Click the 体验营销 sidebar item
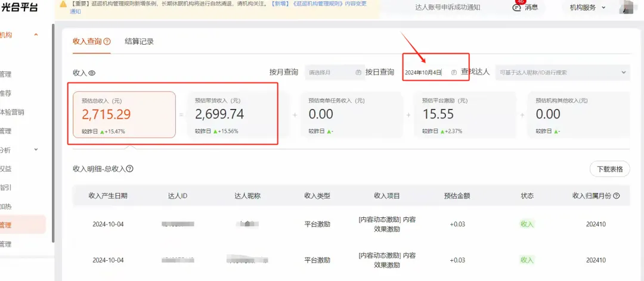The width and height of the screenshot is (644, 281). click(x=11, y=112)
